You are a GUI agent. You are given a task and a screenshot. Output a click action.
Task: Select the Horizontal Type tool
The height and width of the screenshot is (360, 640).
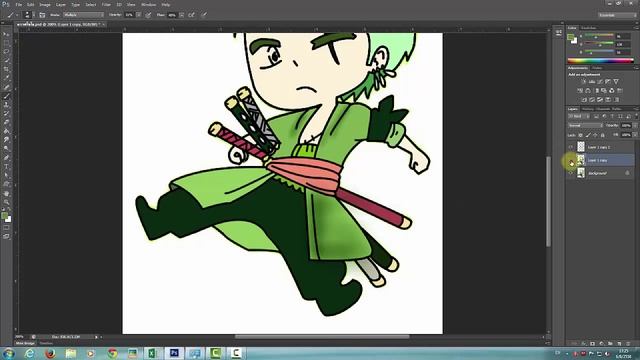[6, 167]
